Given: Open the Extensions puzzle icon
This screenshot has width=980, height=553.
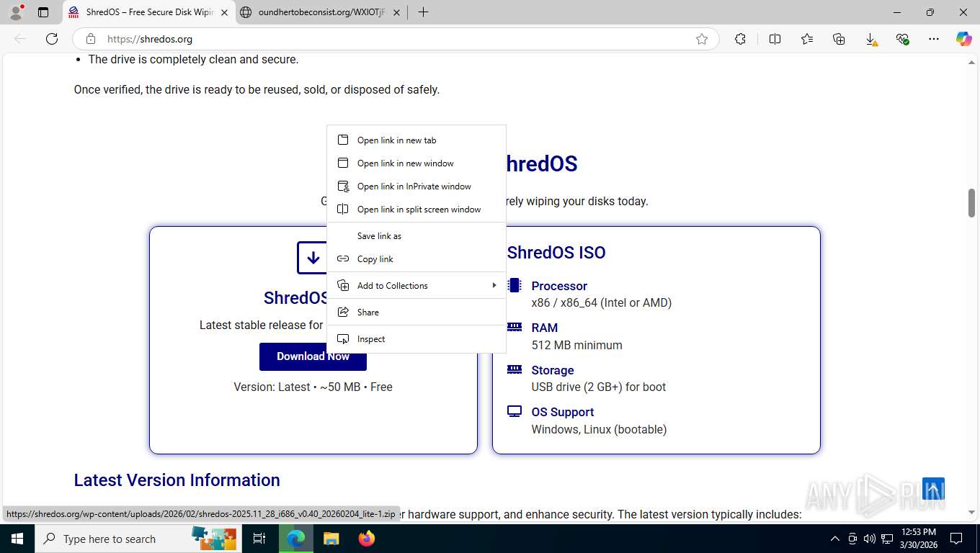Looking at the screenshot, I should click(740, 39).
